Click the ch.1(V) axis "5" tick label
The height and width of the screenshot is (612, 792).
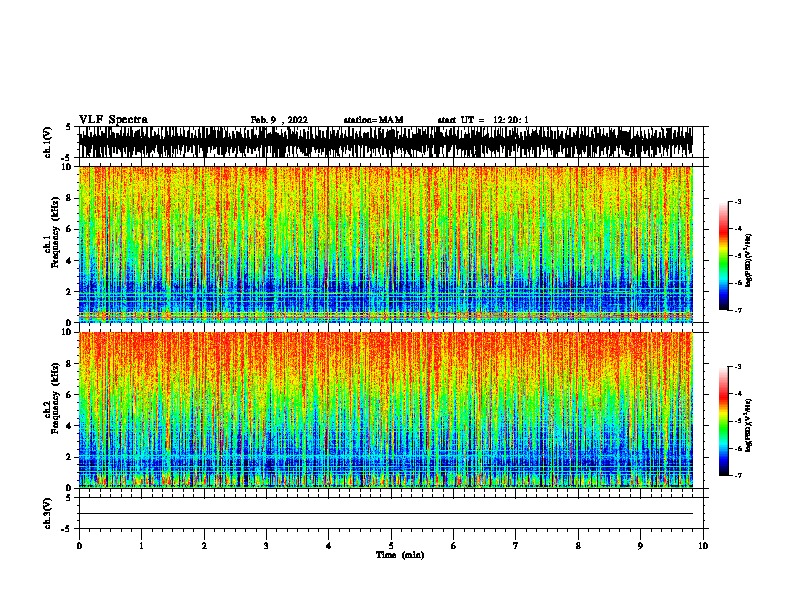[68, 127]
